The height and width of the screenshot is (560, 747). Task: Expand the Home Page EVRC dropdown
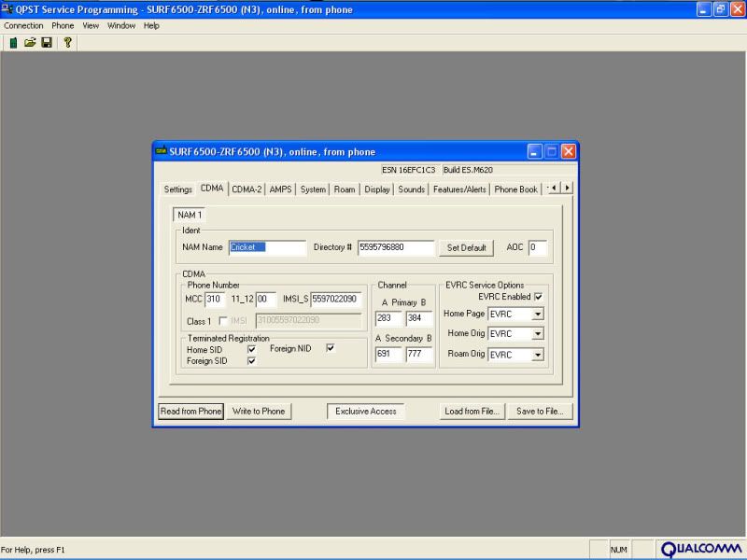pyautogui.click(x=538, y=314)
